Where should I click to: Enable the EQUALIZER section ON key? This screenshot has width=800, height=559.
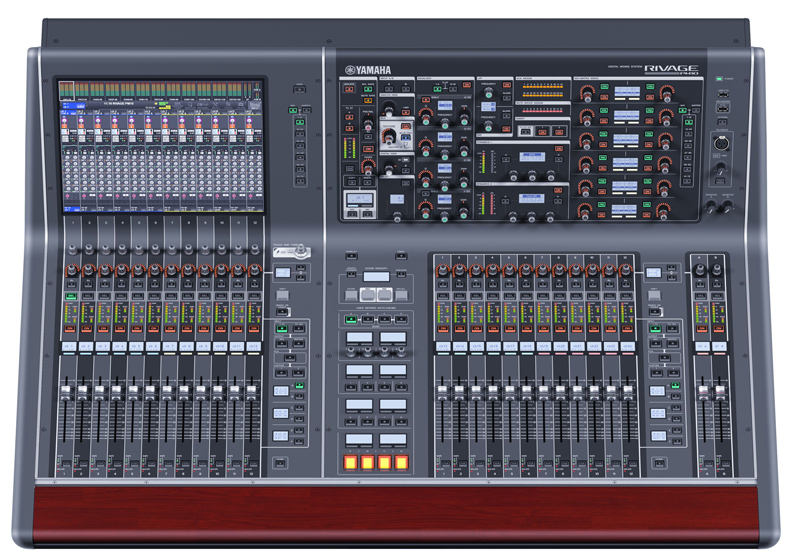(x=466, y=85)
